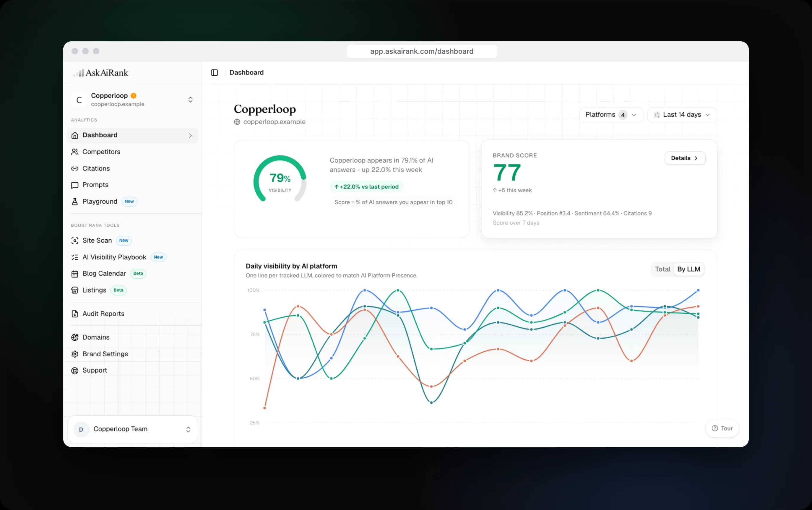The image size is (812, 510).
Task: Go to Prompts page
Action: 132,185
